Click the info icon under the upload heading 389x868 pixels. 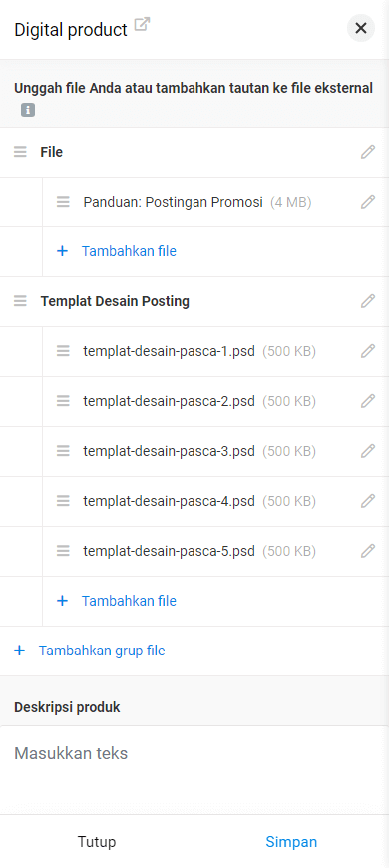28,110
